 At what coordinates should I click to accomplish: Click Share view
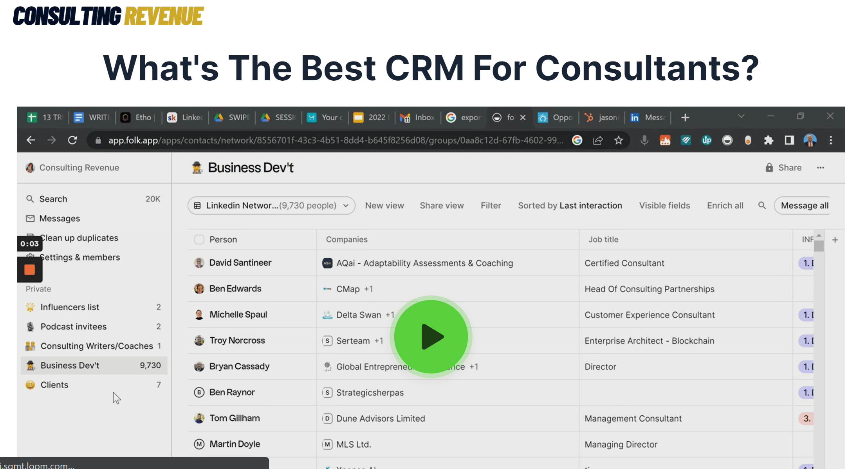pos(442,205)
